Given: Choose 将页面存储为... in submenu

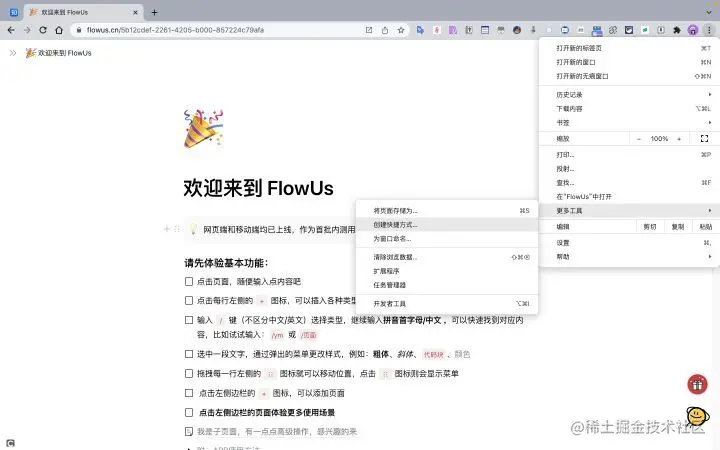Looking at the screenshot, I should point(447,211).
